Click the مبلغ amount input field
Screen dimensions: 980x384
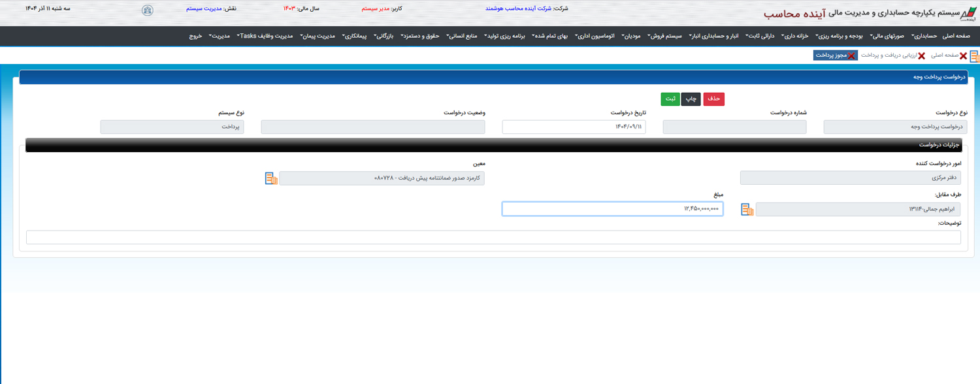pyautogui.click(x=612, y=209)
